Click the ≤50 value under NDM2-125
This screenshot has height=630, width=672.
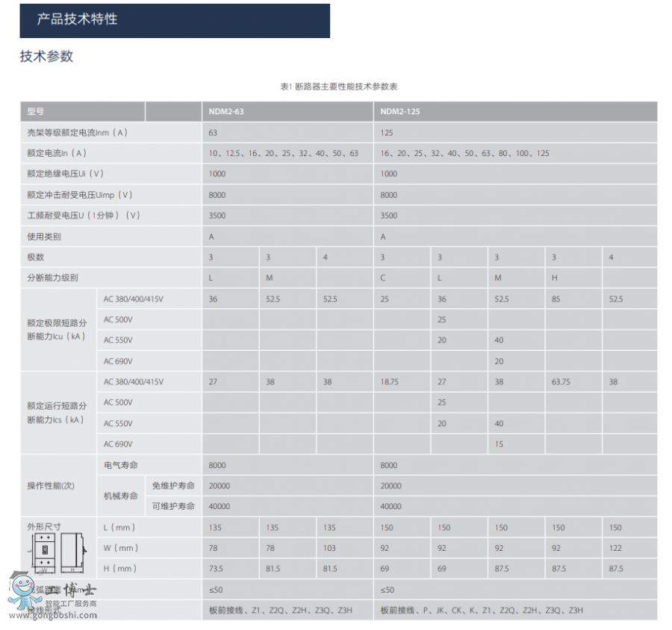click(387, 590)
